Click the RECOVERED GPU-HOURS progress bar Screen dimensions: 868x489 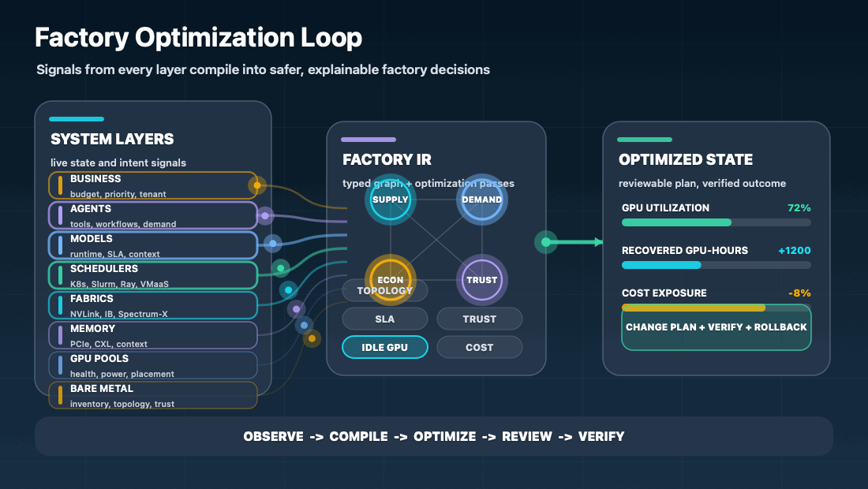click(x=716, y=265)
